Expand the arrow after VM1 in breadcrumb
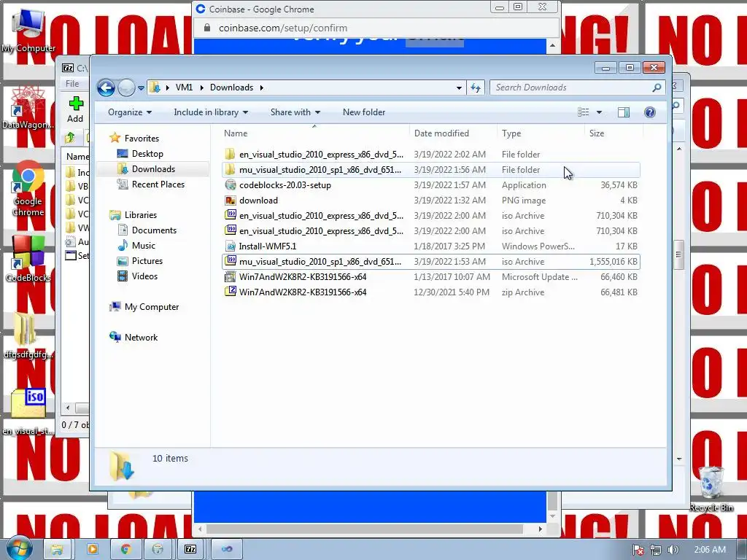 201,87
